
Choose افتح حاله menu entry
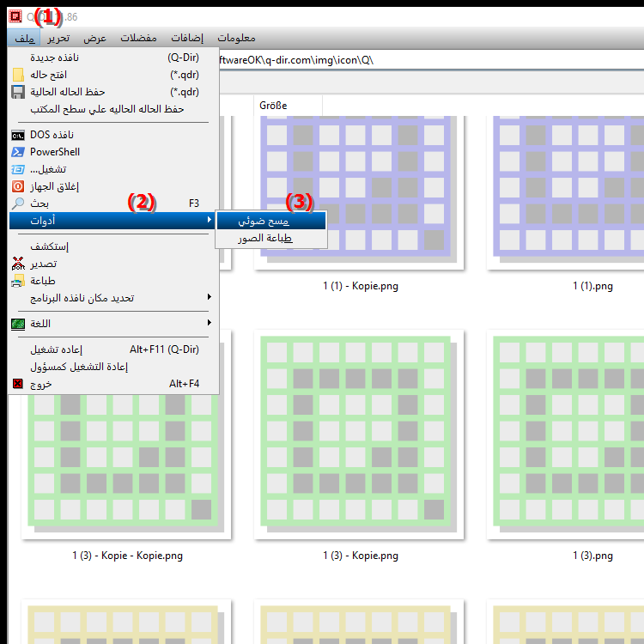pyautogui.click(x=113, y=75)
